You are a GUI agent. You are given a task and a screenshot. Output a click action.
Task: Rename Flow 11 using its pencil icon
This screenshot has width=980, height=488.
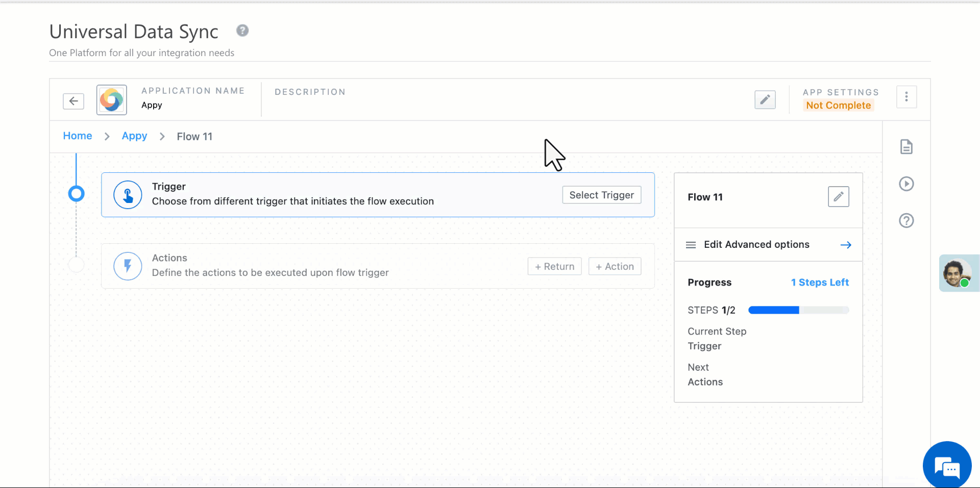tap(838, 196)
